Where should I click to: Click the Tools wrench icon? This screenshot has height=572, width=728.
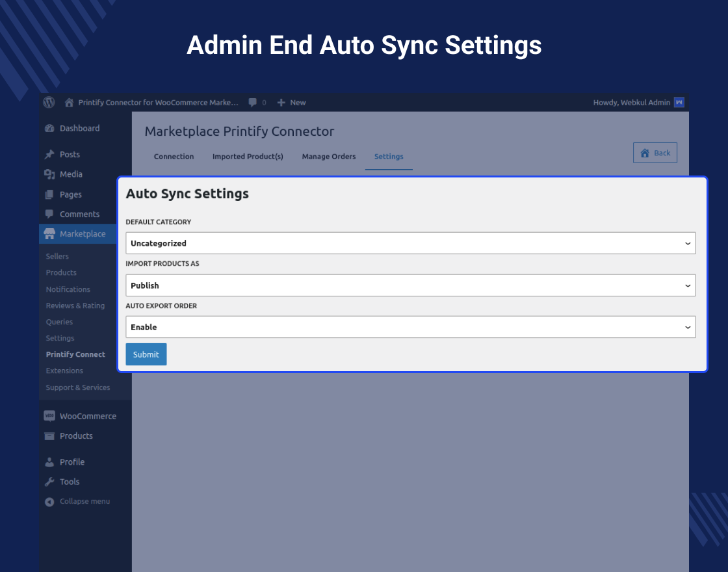[x=49, y=482]
